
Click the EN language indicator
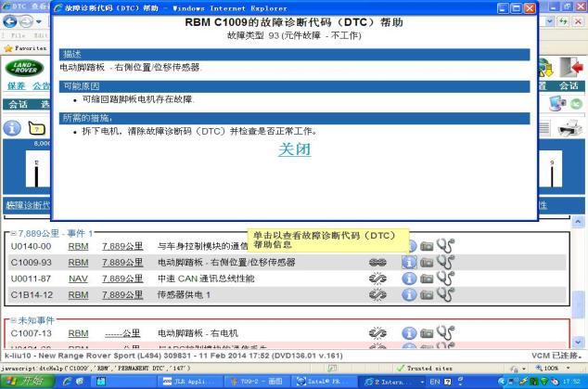coord(435,382)
